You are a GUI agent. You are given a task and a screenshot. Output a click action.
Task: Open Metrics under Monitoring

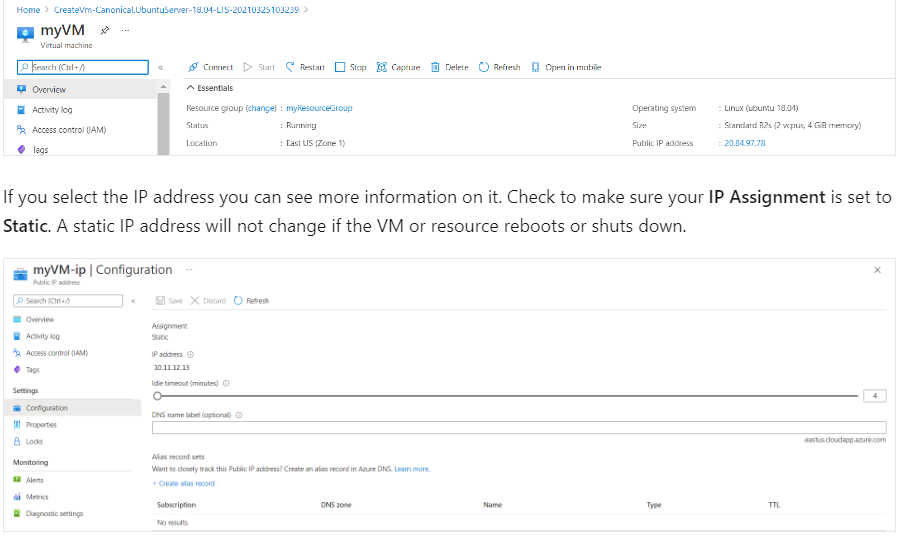pyautogui.click(x=37, y=497)
